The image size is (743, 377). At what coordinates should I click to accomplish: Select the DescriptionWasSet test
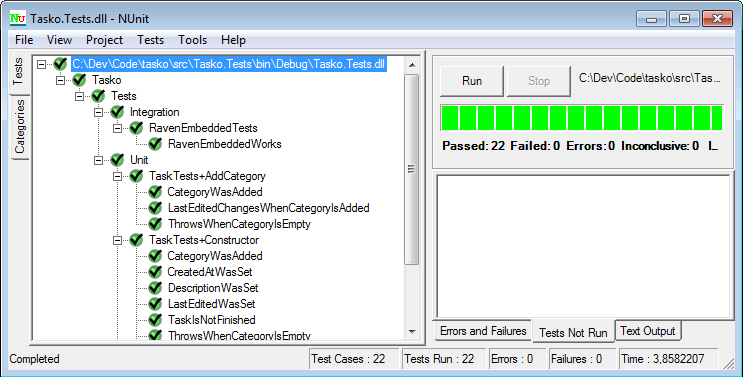[213, 288]
